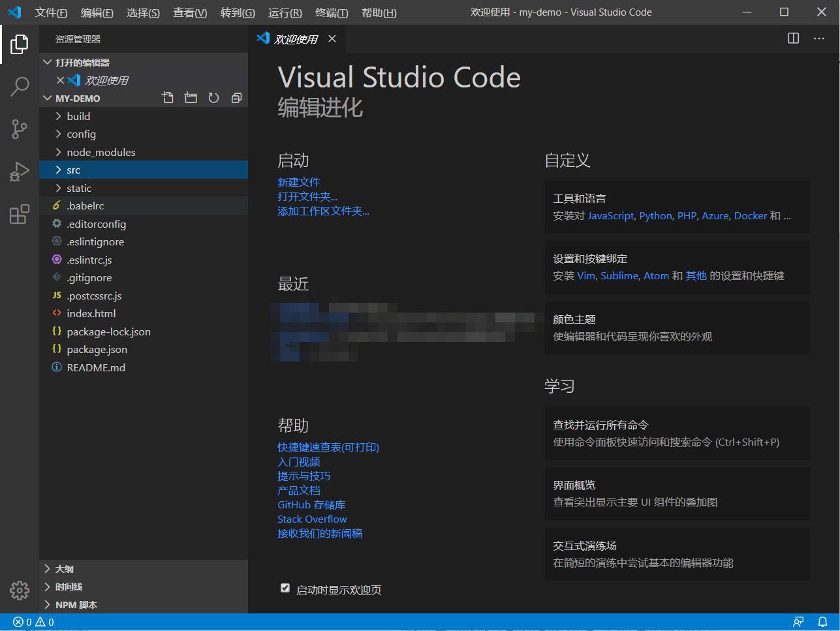This screenshot has width=840, height=631.
Task: Click the New Folder icon in explorer
Action: [191, 98]
